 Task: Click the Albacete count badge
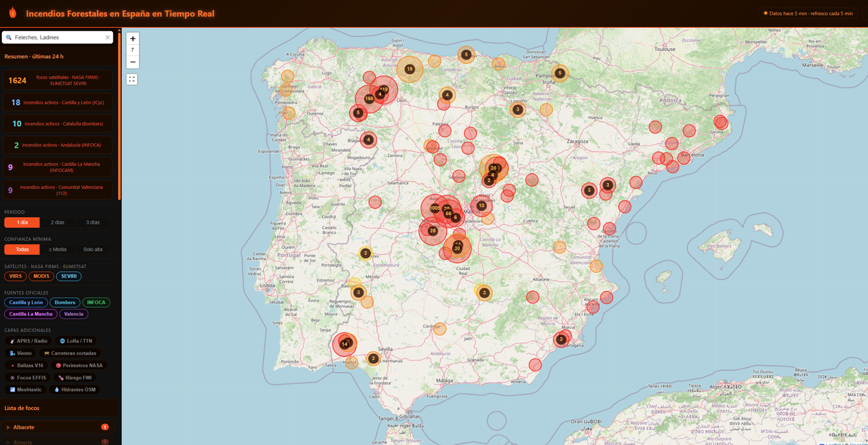click(x=105, y=427)
